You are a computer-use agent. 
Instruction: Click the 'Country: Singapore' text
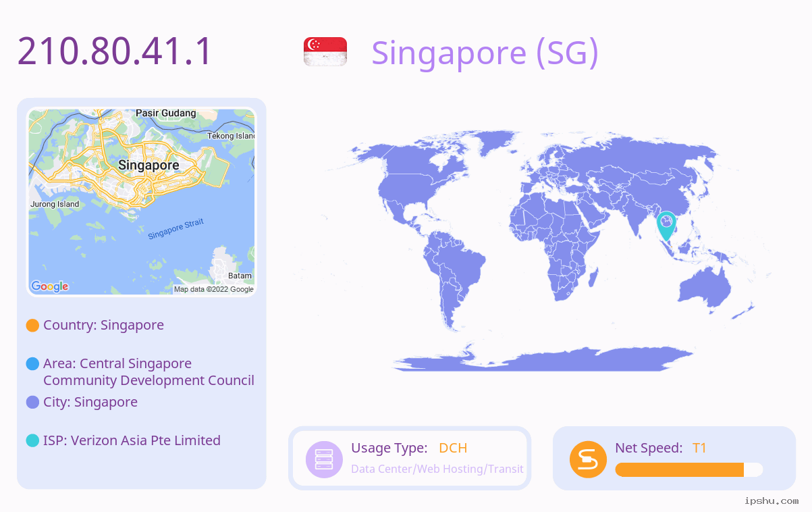coord(103,325)
